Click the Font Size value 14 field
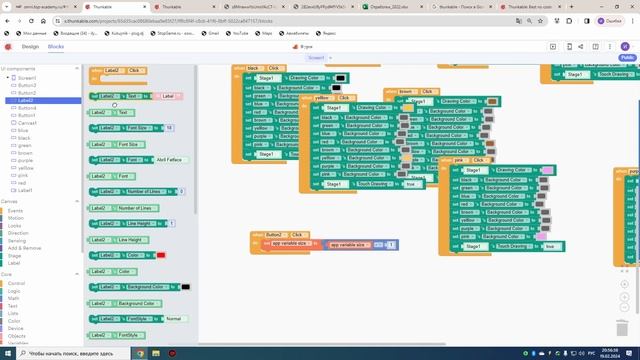This screenshot has height=360, width=640. click(x=169, y=128)
